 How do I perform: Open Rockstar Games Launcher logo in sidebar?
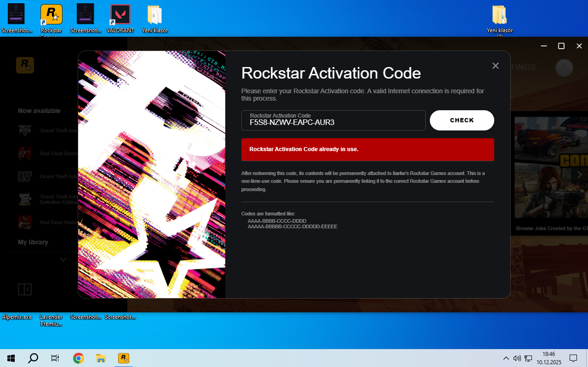pyautogui.click(x=25, y=65)
